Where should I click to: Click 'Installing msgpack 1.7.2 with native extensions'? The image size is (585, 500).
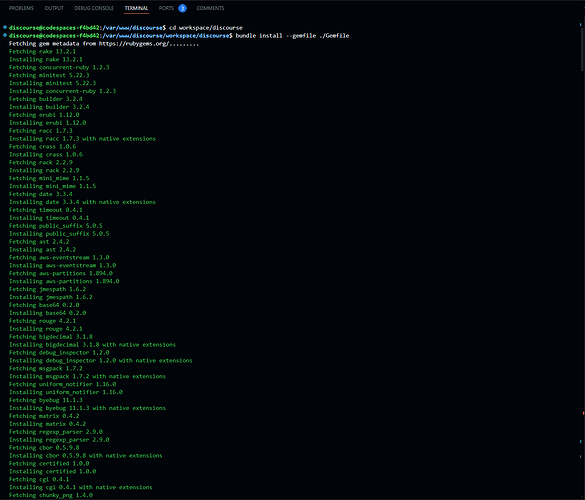[87, 376]
